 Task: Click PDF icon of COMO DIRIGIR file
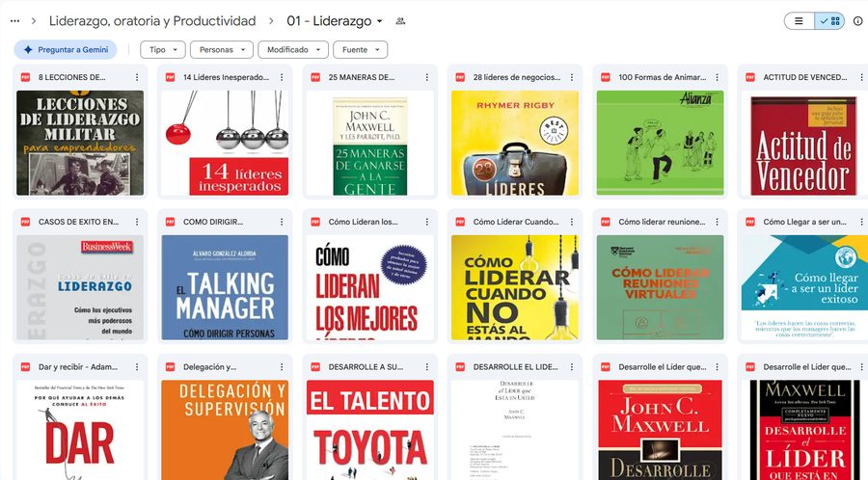(171, 222)
